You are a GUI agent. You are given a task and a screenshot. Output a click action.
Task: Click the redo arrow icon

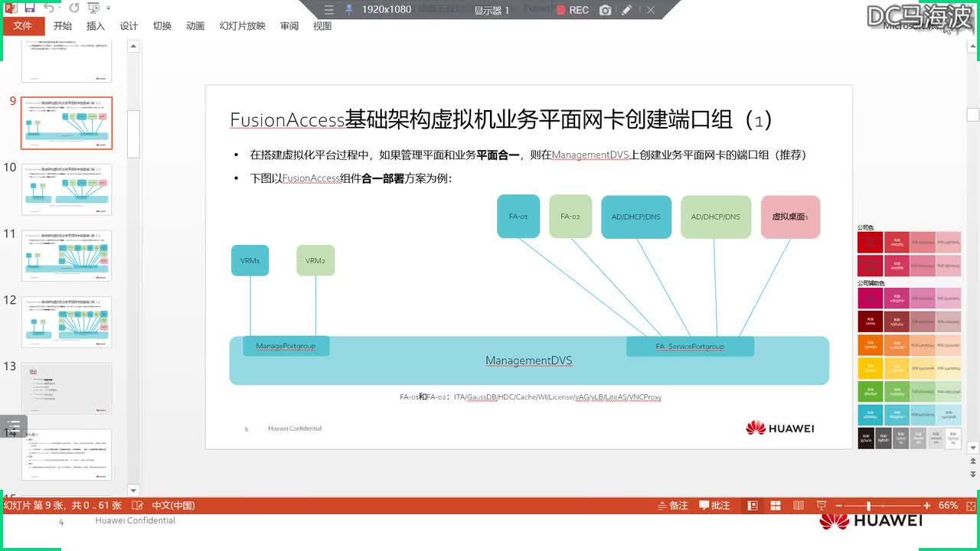(74, 8)
